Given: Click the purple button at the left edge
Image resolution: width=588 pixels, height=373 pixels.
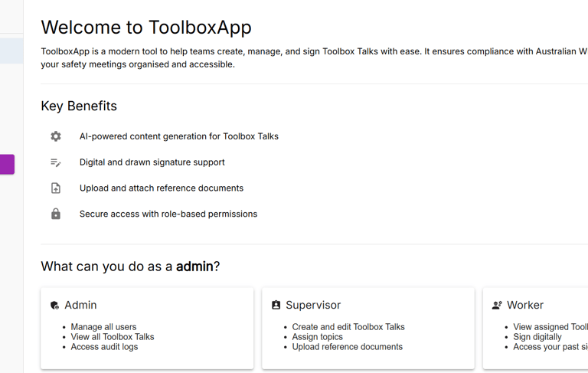Looking at the screenshot, I should 7,165.
